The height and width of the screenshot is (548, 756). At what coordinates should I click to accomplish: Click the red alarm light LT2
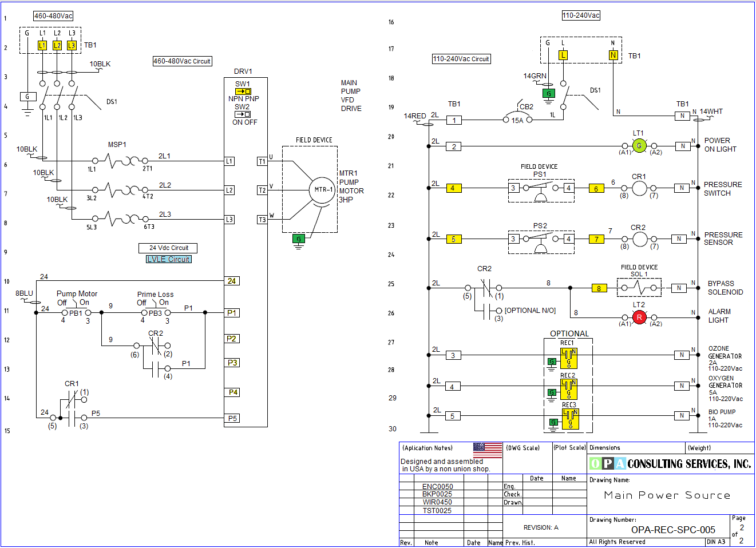coord(639,317)
